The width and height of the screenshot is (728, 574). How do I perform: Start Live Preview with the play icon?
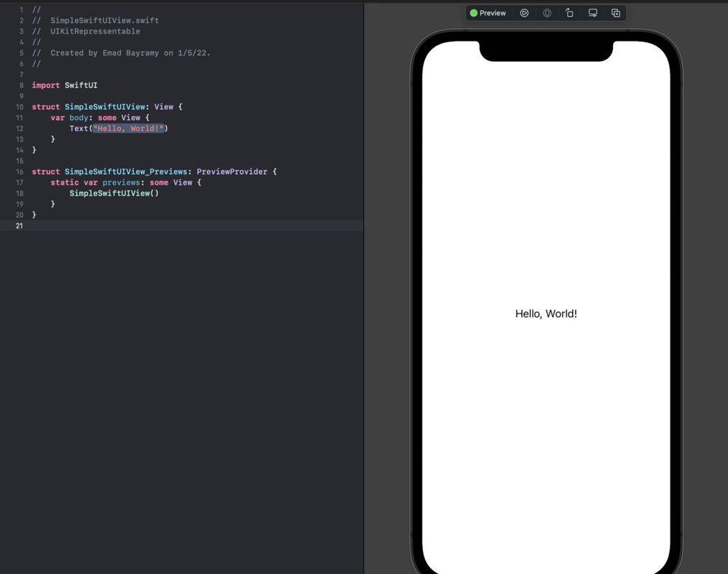pos(524,12)
